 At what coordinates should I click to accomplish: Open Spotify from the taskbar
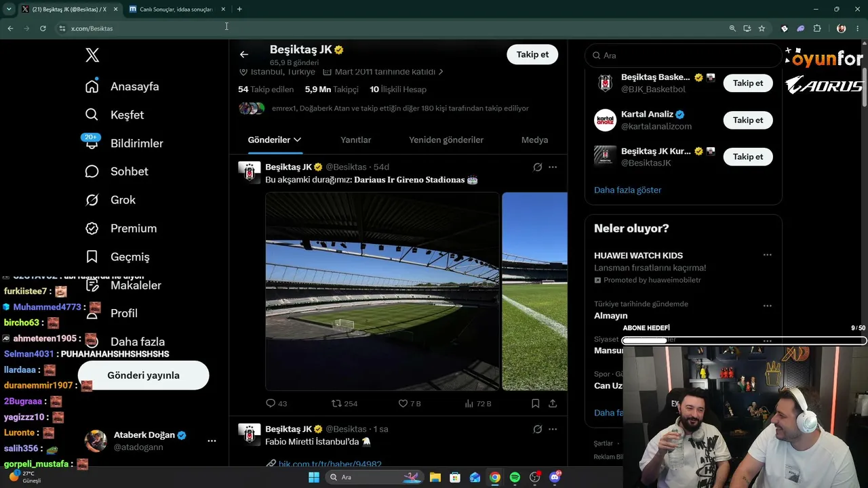(x=515, y=477)
